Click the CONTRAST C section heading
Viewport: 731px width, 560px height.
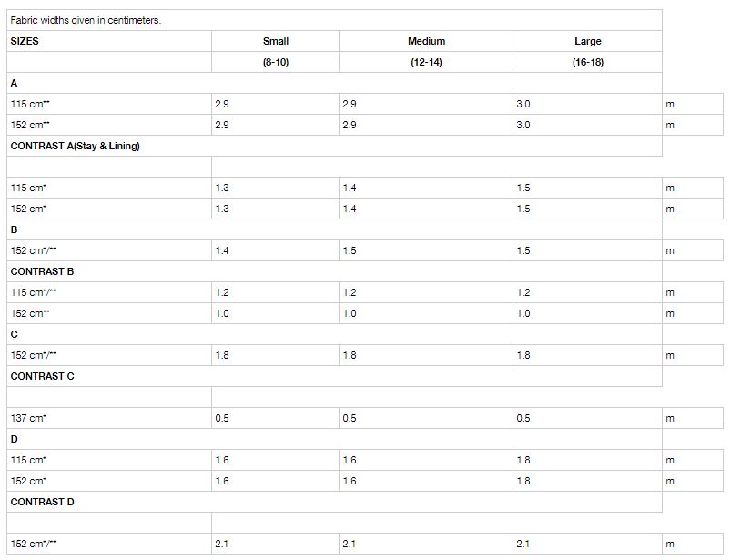(42, 376)
